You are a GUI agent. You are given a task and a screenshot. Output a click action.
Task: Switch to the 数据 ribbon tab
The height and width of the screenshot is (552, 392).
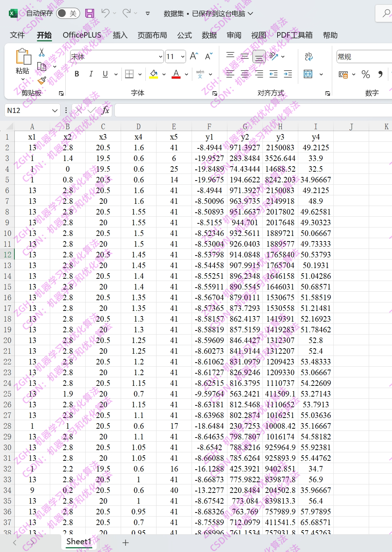click(210, 35)
